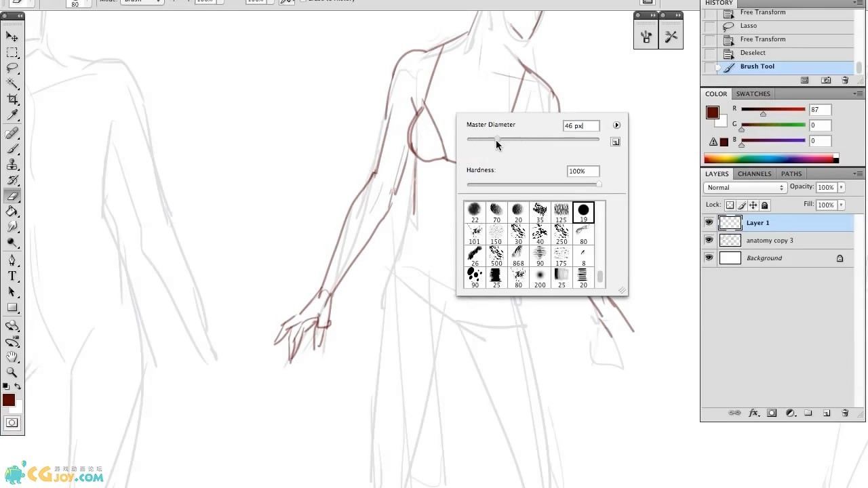Select the Eyedropper tool
This screenshot has width=868, height=488.
point(12,115)
